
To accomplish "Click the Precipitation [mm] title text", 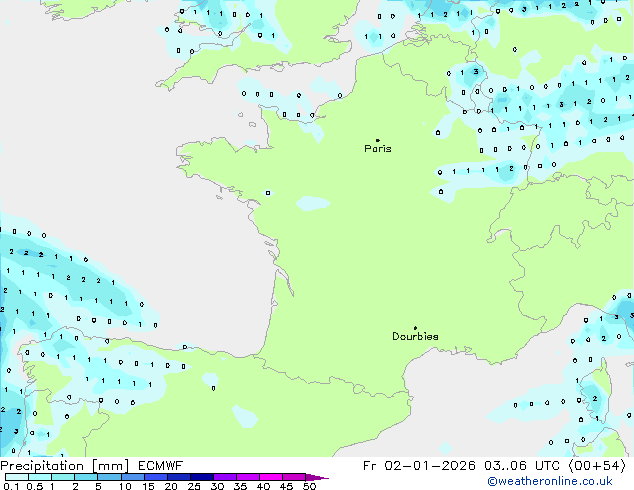I will coord(65,466).
